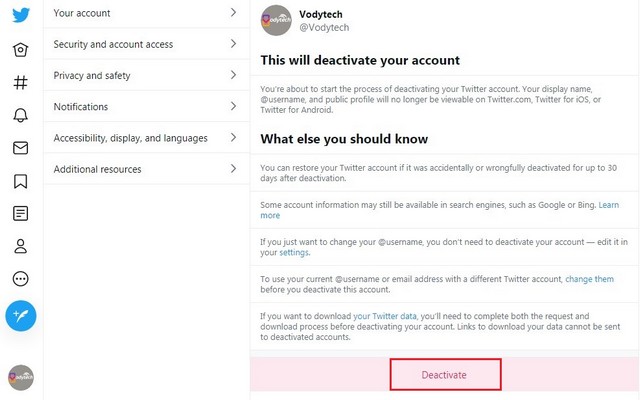Open Notifications bell icon in sidebar

click(x=20, y=115)
